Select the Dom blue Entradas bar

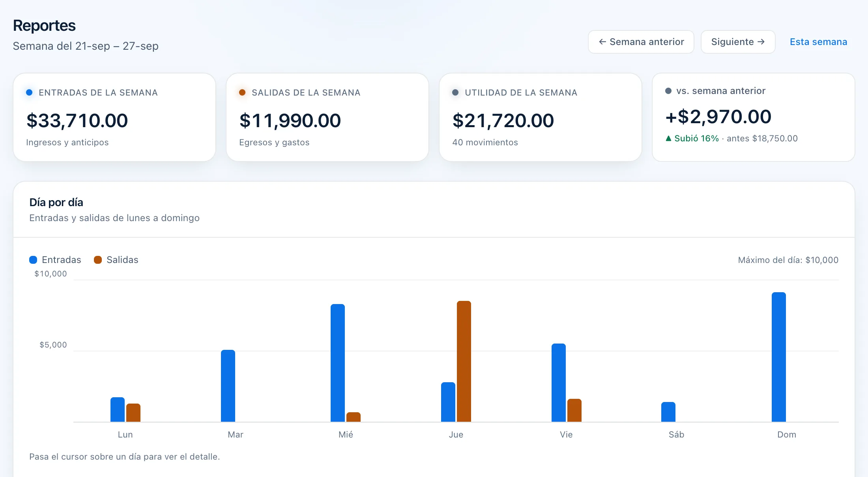tap(779, 357)
